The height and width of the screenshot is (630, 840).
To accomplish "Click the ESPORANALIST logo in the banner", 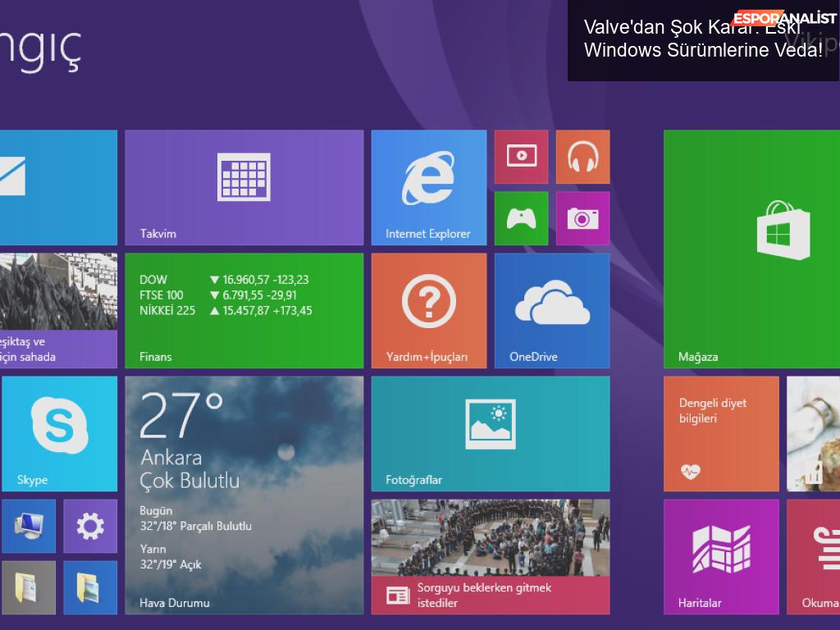I will coord(785,18).
